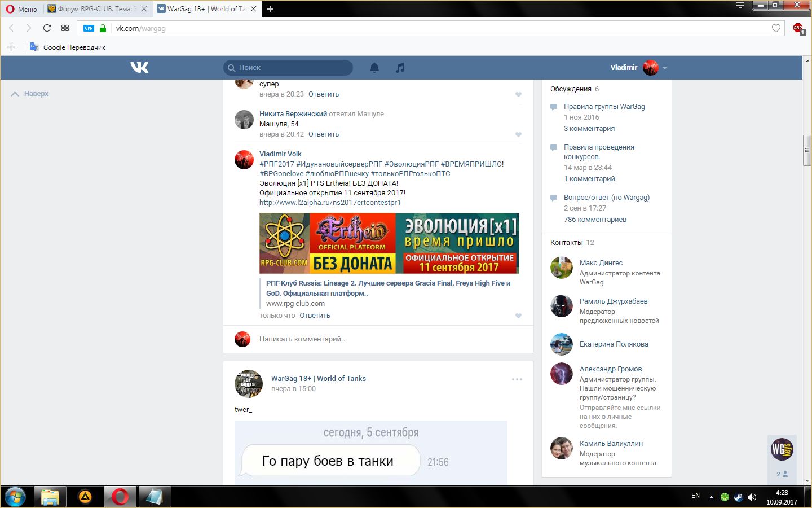Open Google Переводчик bookmark
The image size is (812, 508).
(x=68, y=47)
